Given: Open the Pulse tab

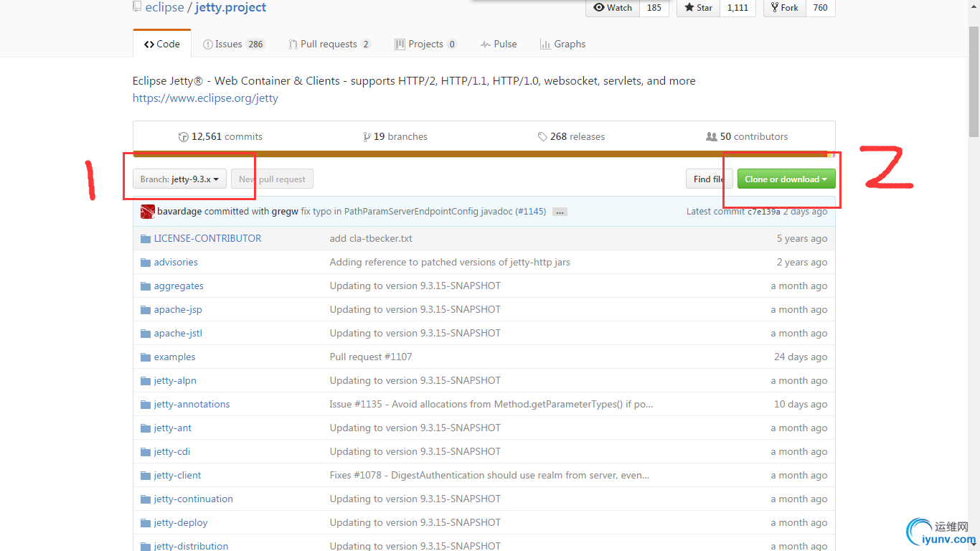Looking at the screenshot, I should click(x=499, y=44).
